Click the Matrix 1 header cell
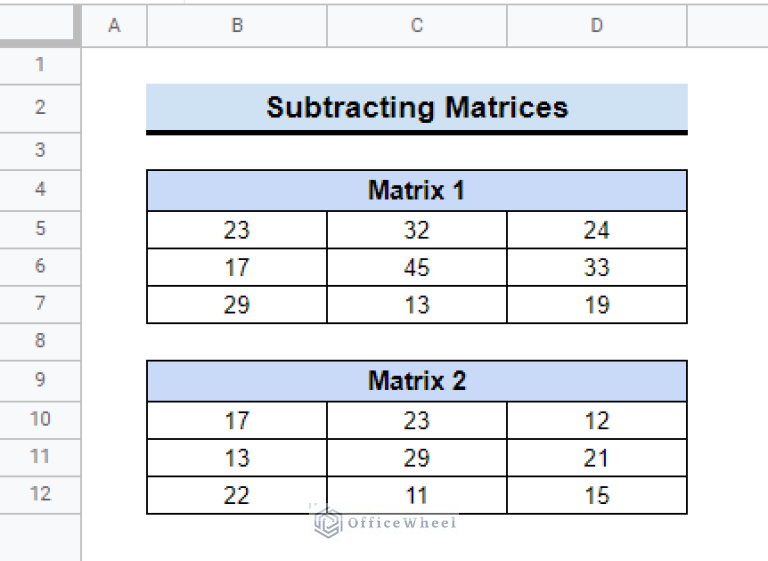Viewport: 768px width, 561px height. pyautogui.click(x=417, y=190)
